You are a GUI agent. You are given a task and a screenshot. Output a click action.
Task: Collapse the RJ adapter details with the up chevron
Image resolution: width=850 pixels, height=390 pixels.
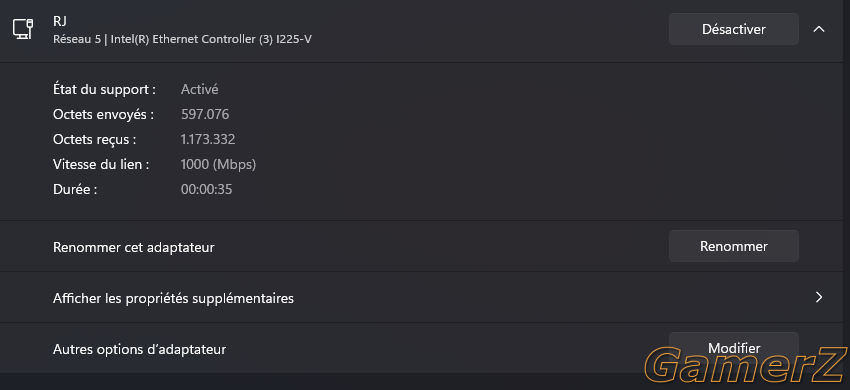819,29
